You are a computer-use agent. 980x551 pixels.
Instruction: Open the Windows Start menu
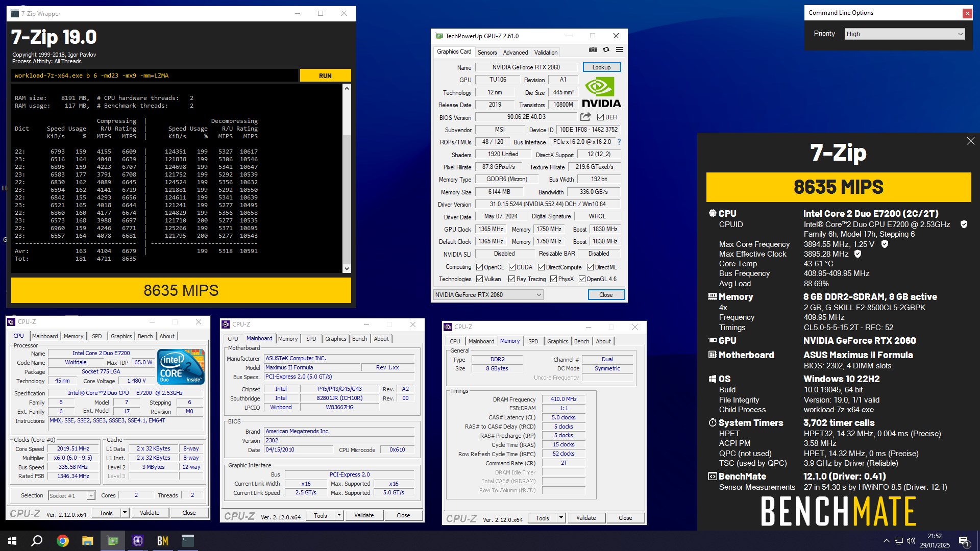pyautogui.click(x=12, y=541)
